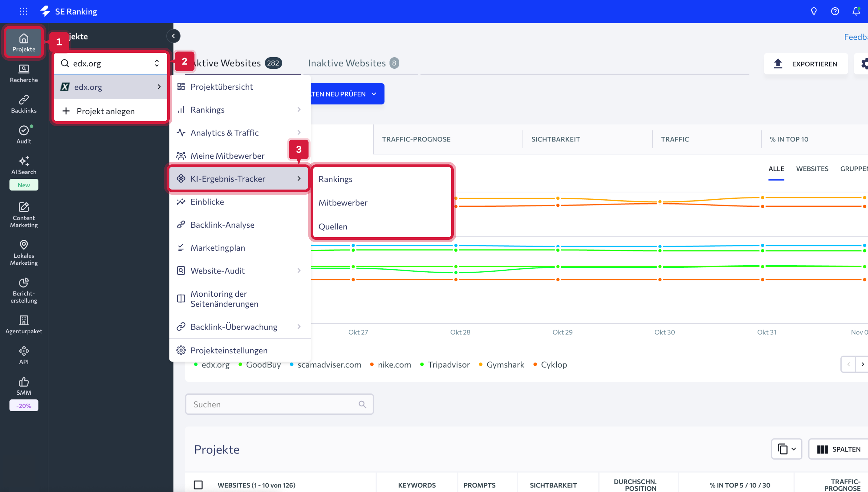868x492 pixels.
Task: Open the Audit sidebar section
Action: 24,135
